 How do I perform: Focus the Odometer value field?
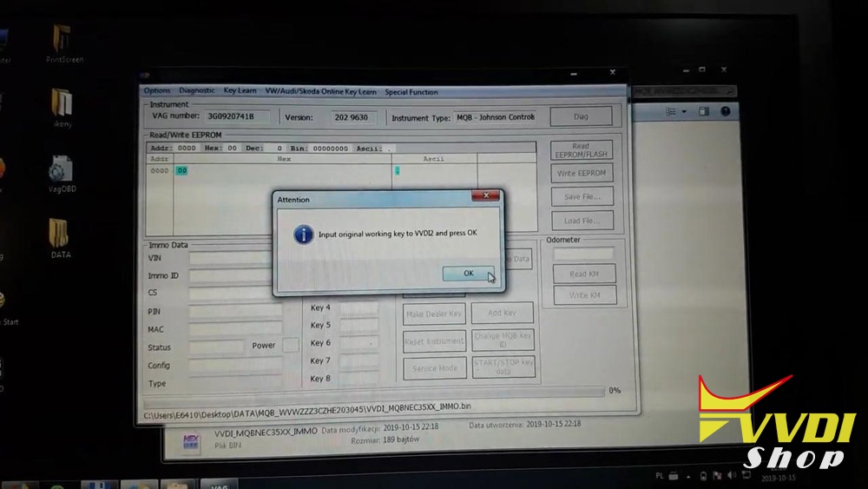pyautogui.click(x=583, y=254)
